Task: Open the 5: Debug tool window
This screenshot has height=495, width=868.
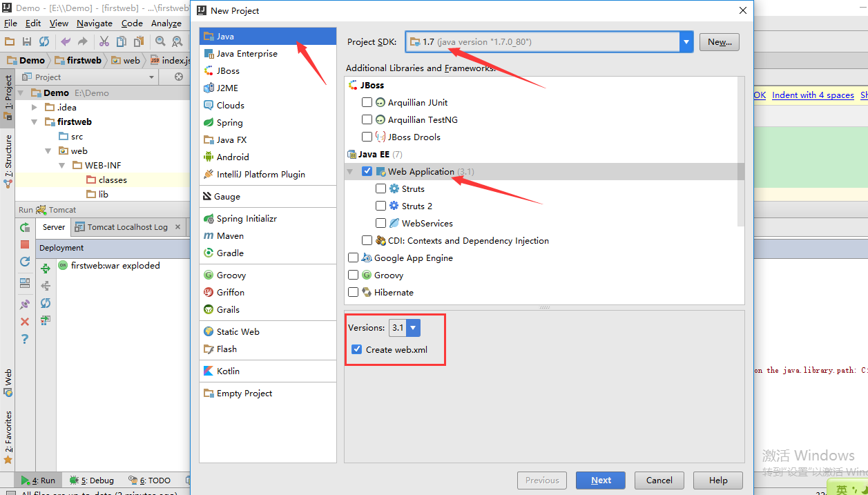Action: pyautogui.click(x=93, y=481)
